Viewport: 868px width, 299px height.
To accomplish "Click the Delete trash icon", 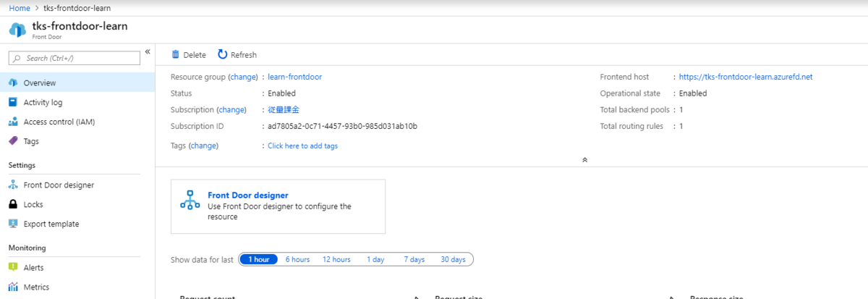I will pos(175,54).
